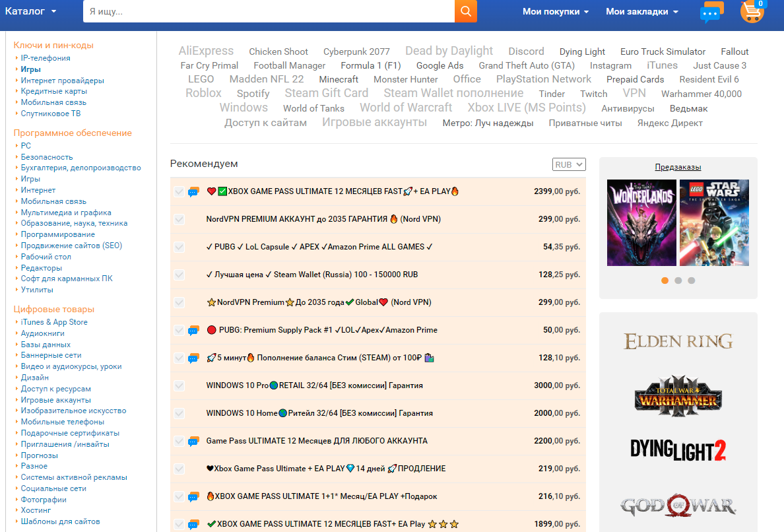The height and width of the screenshot is (532, 784).
Task: Open IP-телефония category
Action: tap(46, 58)
